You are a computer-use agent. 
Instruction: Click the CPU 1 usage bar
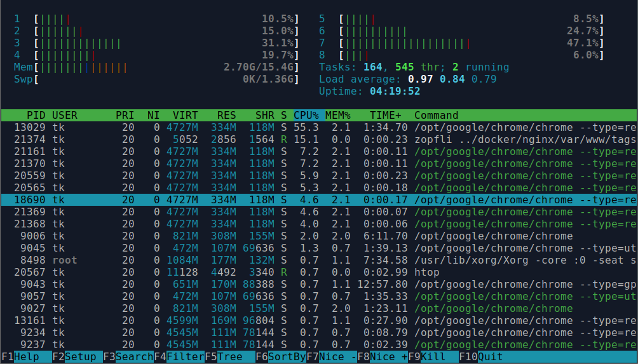pyautogui.click(x=167, y=18)
